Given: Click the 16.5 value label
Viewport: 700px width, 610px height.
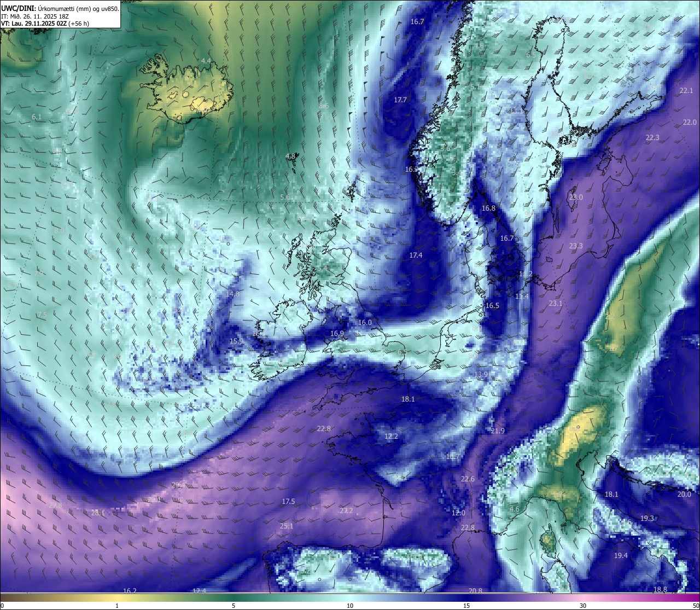Looking at the screenshot, I should (x=492, y=306).
